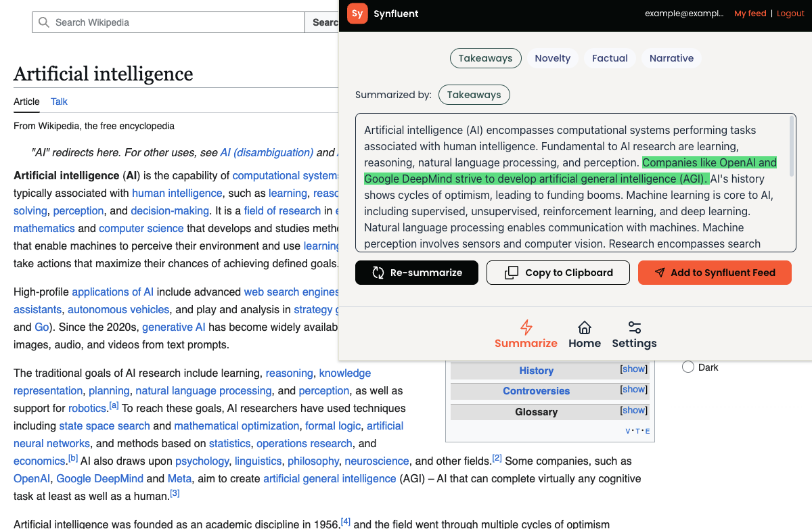Image resolution: width=812 pixels, height=529 pixels.
Task: Open the Controversies link in sidebar box
Action: [x=537, y=391]
